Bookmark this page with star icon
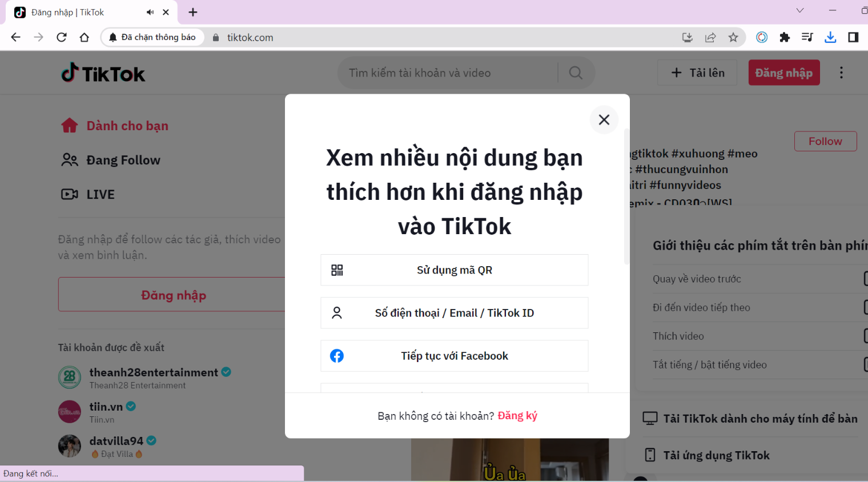Viewport: 868px width, 482px height. click(733, 37)
